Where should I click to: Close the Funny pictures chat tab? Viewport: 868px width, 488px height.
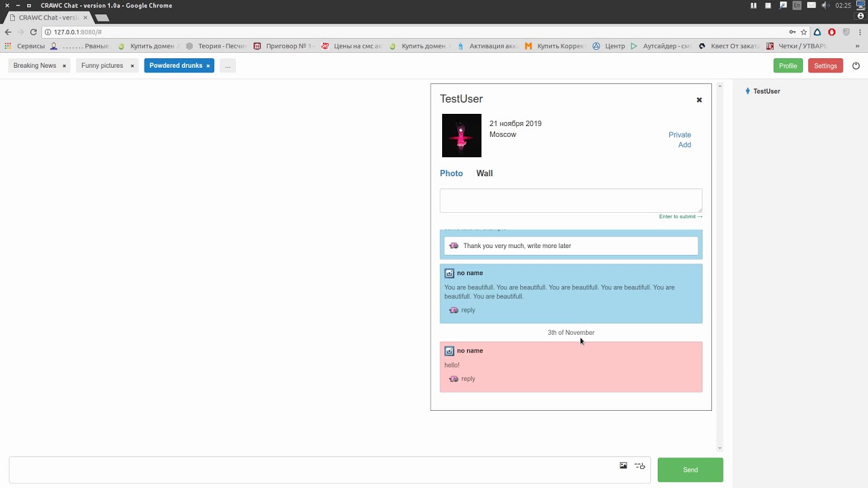[132, 66]
